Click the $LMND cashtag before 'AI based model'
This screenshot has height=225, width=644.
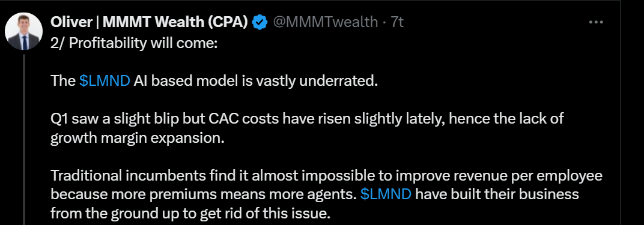105,81
